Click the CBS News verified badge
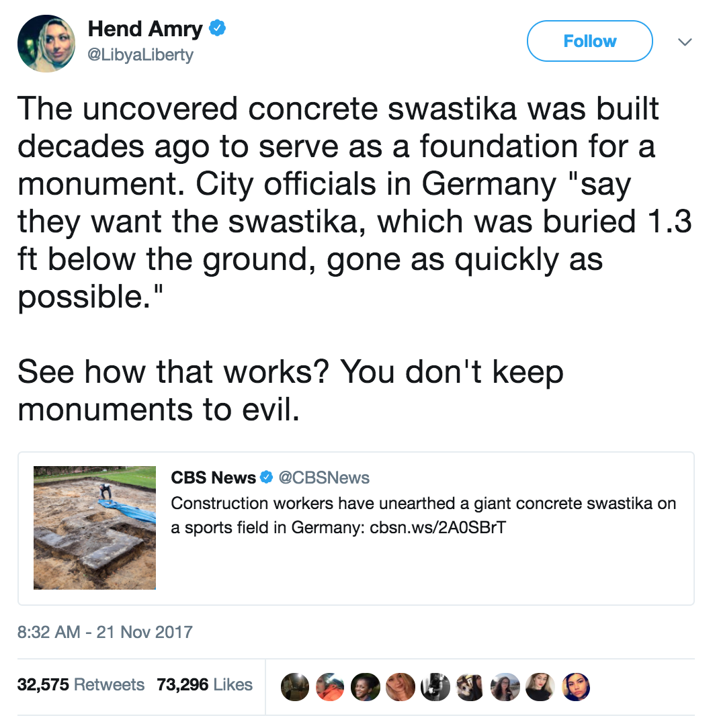The image size is (715, 728). pyautogui.click(x=266, y=477)
